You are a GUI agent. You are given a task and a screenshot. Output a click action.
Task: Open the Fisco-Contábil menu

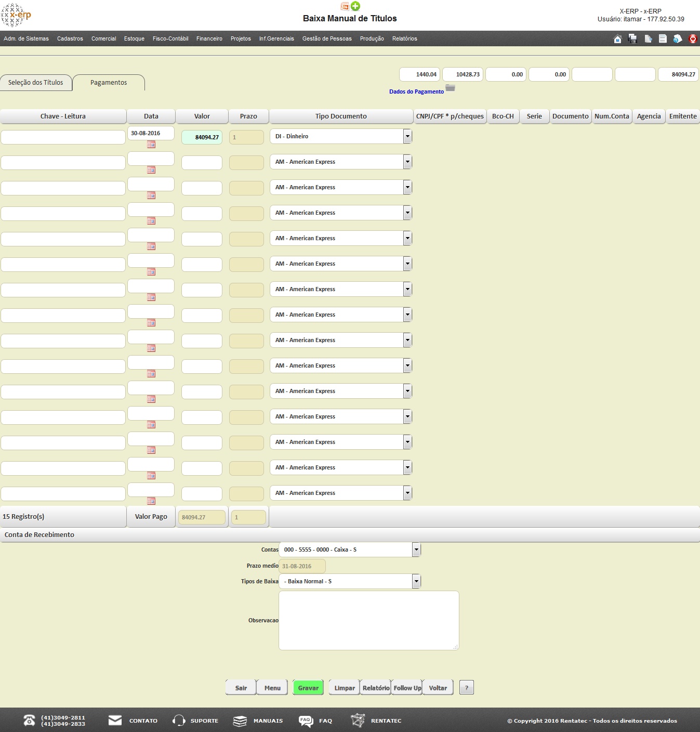click(170, 38)
